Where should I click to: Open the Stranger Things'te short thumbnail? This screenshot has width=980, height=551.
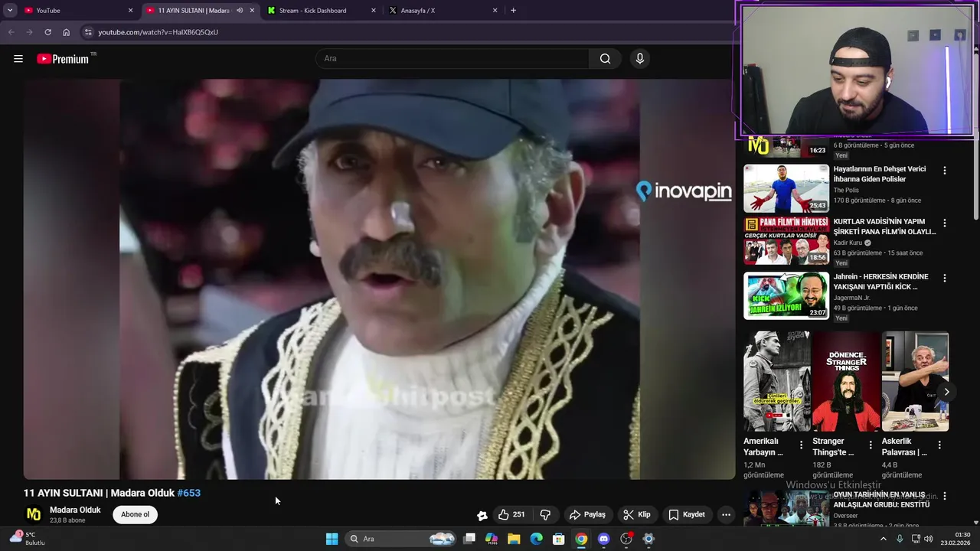click(846, 381)
